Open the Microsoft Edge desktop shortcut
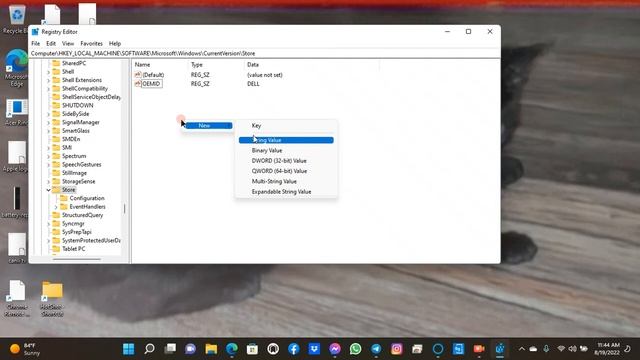The image size is (640, 360). [x=16, y=68]
